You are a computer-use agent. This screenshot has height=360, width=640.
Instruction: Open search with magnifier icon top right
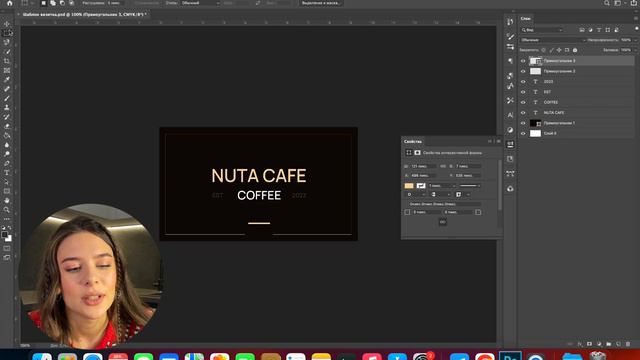pyautogui.click(x=607, y=3)
